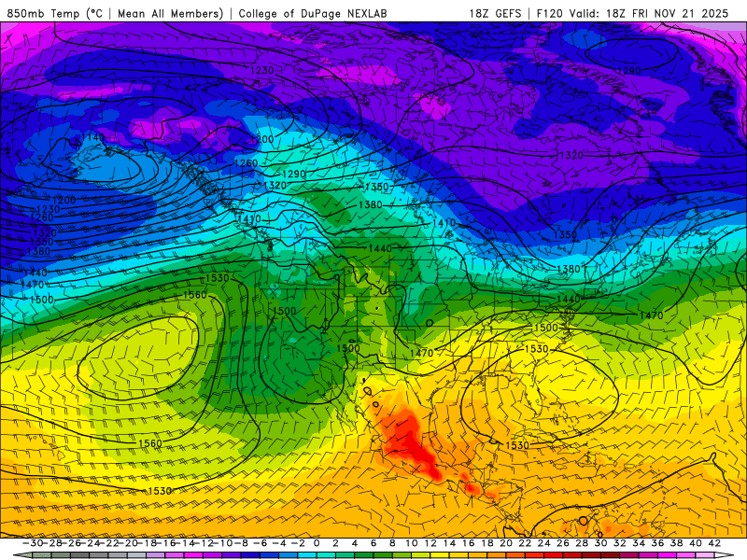Click the -6 color scale label
The height and width of the screenshot is (560, 747).
[261, 543]
